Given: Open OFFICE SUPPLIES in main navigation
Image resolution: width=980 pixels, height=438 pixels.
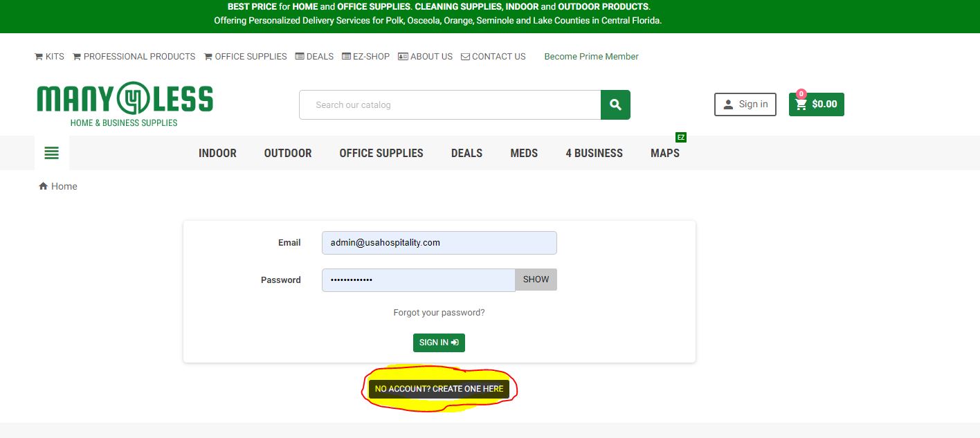Looking at the screenshot, I should point(381,153).
